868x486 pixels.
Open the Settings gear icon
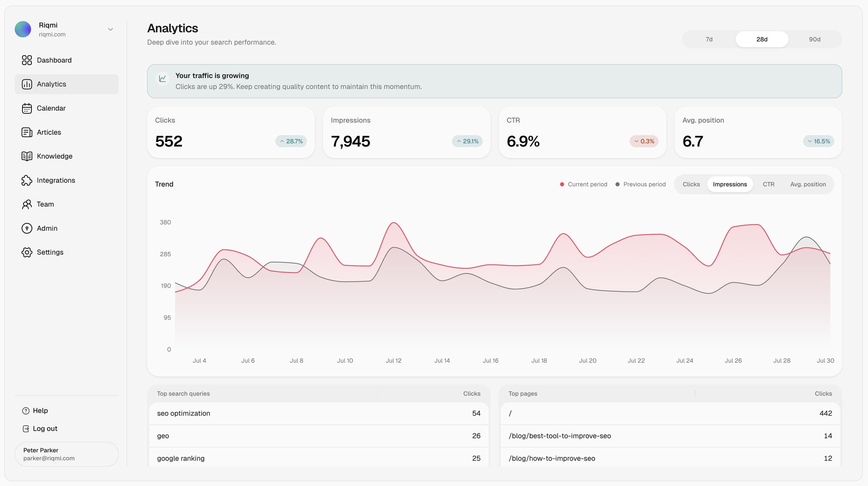click(x=27, y=252)
